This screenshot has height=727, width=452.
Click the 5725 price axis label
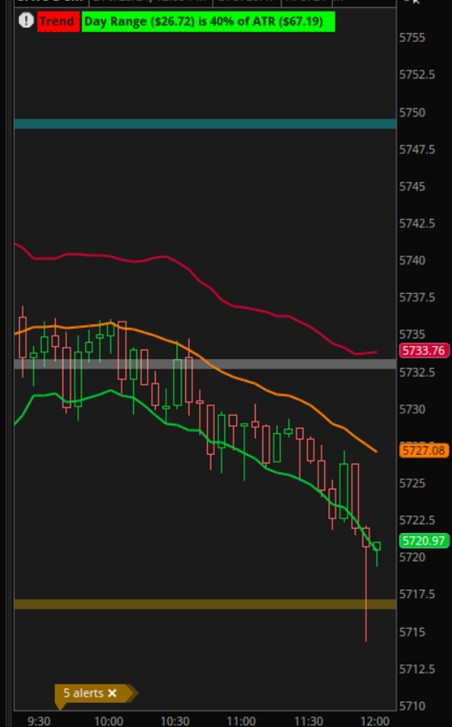pyautogui.click(x=412, y=483)
